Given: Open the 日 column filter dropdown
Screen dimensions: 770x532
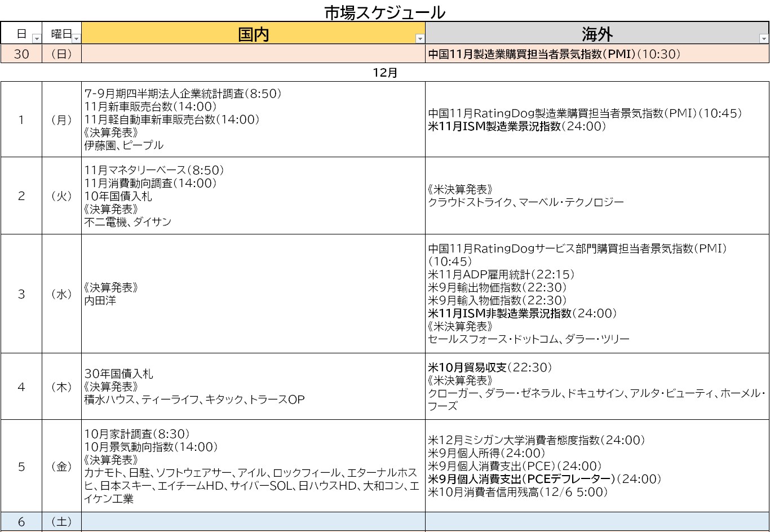Looking at the screenshot, I should [x=37, y=39].
